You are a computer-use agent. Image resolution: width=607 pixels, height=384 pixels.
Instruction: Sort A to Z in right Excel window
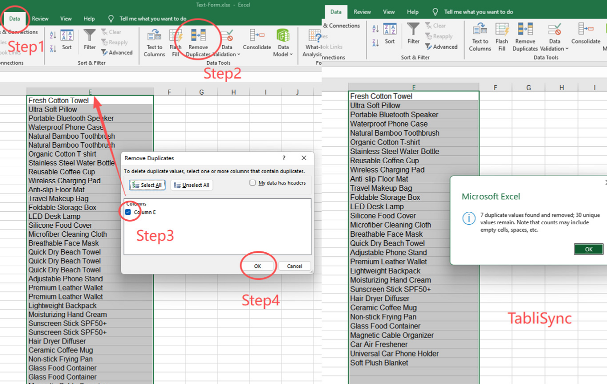(376, 29)
